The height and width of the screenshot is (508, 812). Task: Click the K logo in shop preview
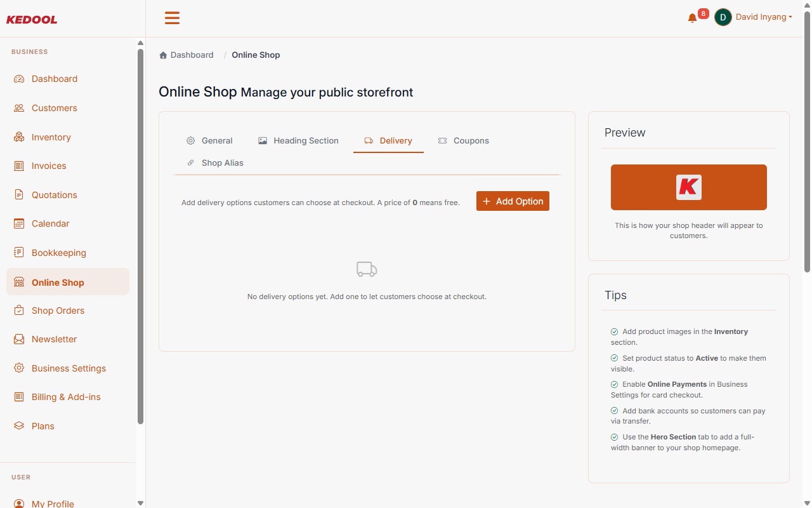[x=689, y=187]
